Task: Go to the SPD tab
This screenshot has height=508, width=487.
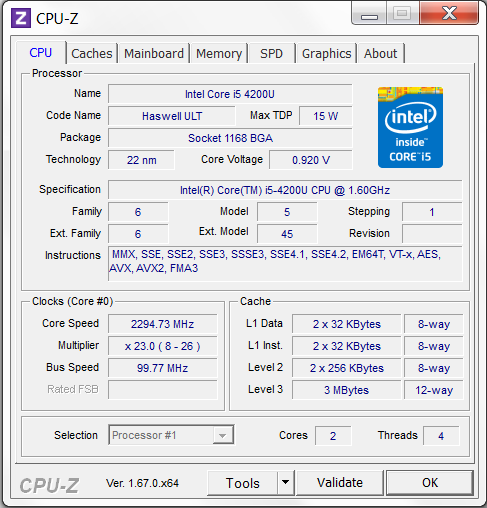Action: pos(271,53)
